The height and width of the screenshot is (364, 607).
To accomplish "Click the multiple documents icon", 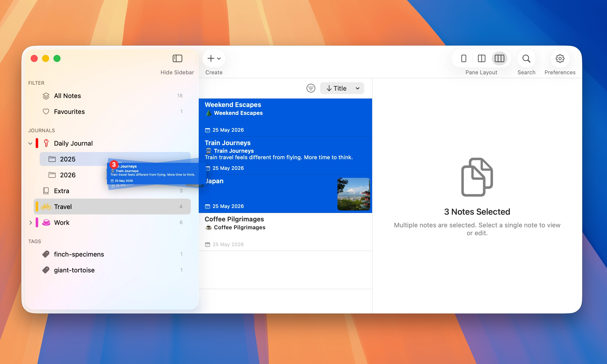I will 477,177.
